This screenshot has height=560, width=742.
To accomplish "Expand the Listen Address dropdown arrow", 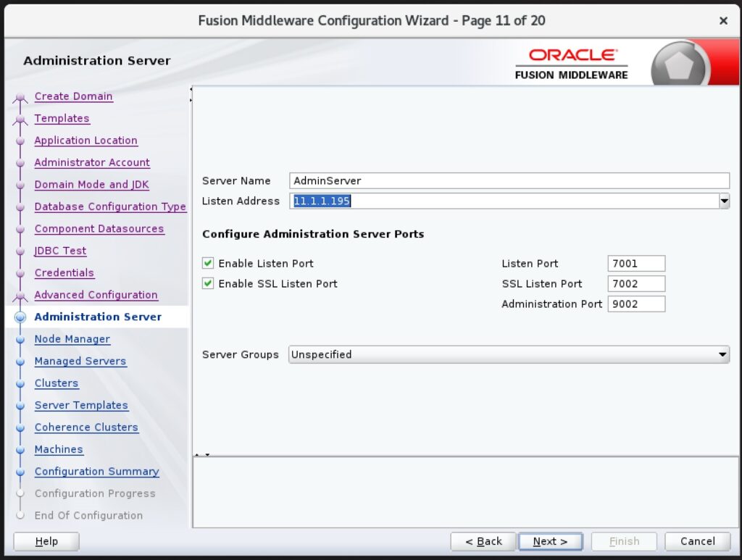I will pos(724,201).
